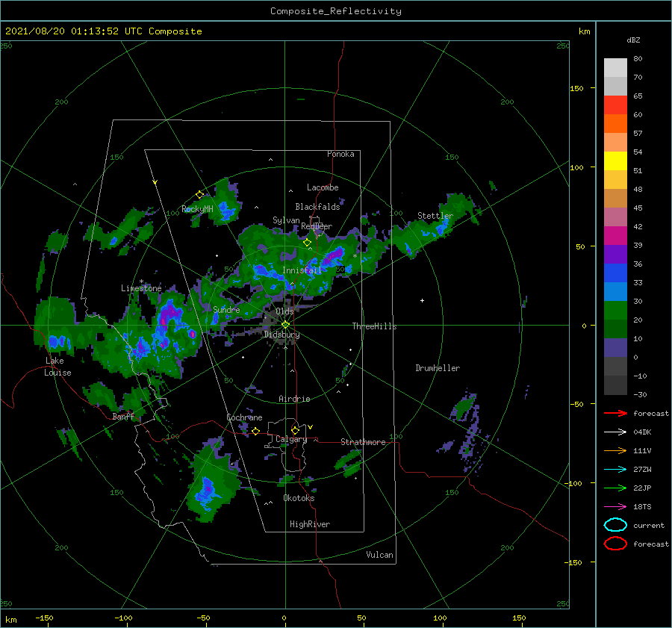
Task: Click the bright yellow 54–51 dBZ swatch
Action: (615, 161)
